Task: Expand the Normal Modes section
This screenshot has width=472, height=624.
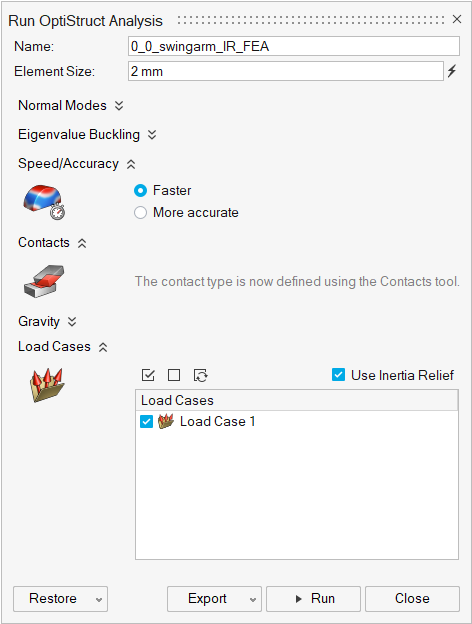Action: point(119,106)
